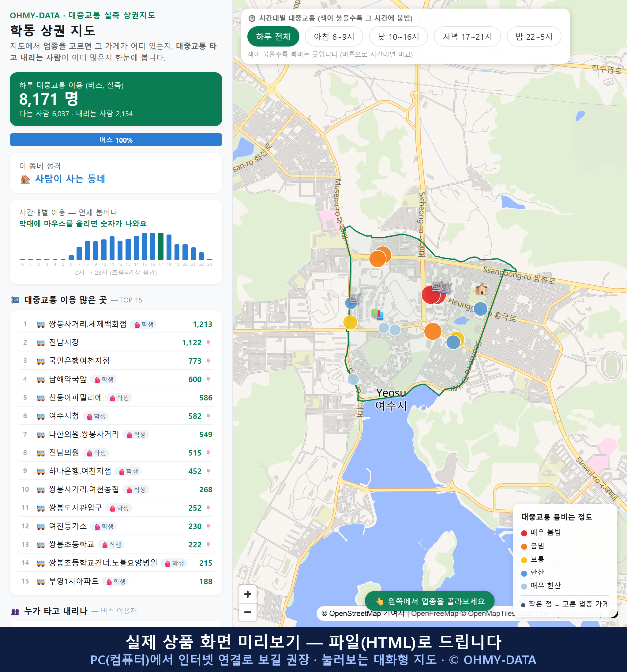627x672 pixels.
Task: Select the 하루 전체 time filter
Action: coord(273,36)
